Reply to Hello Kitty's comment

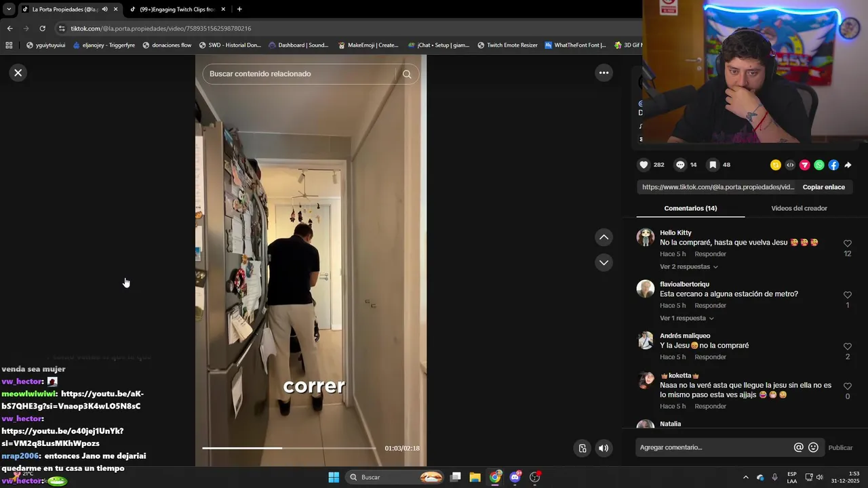(710, 254)
